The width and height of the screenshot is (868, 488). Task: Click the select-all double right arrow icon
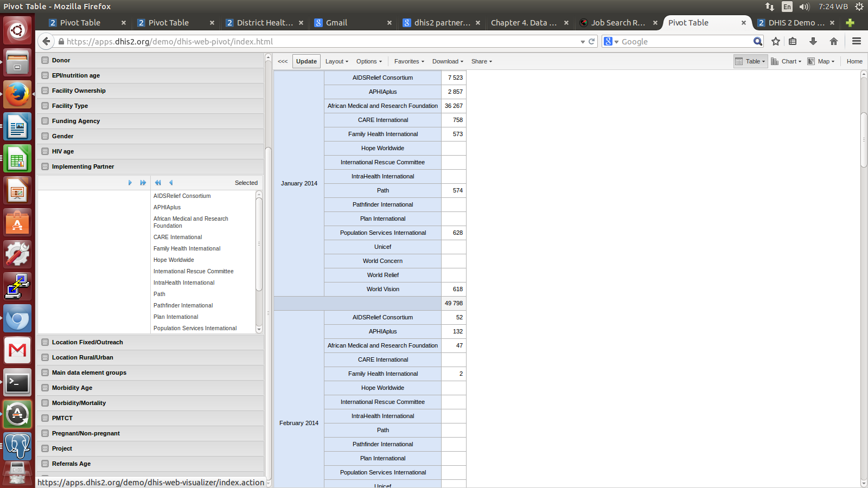coord(143,183)
